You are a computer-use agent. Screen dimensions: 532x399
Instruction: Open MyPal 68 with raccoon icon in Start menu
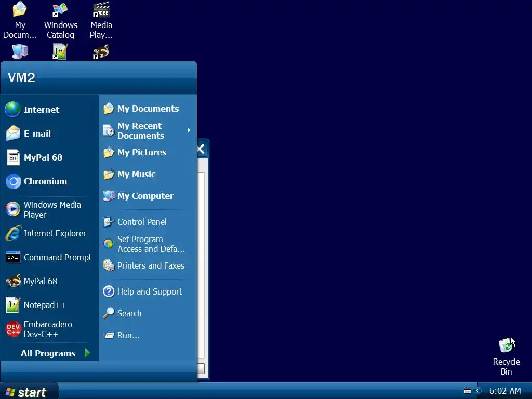(49, 281)
